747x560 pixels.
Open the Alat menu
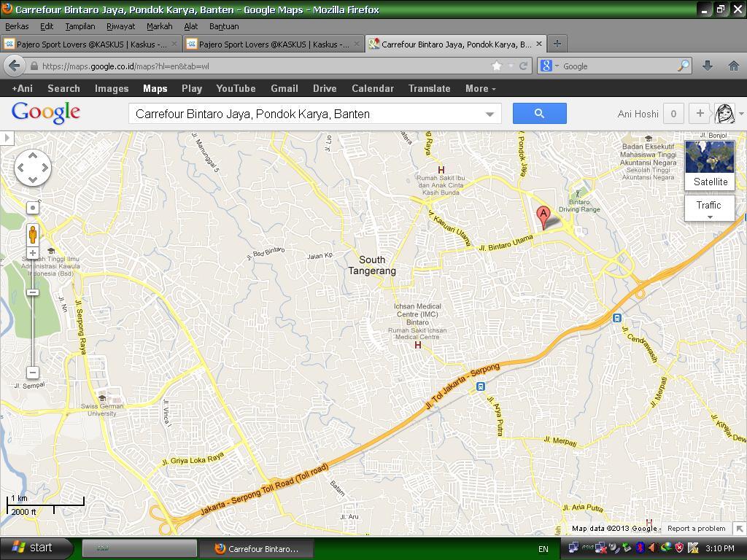[191, 26]
